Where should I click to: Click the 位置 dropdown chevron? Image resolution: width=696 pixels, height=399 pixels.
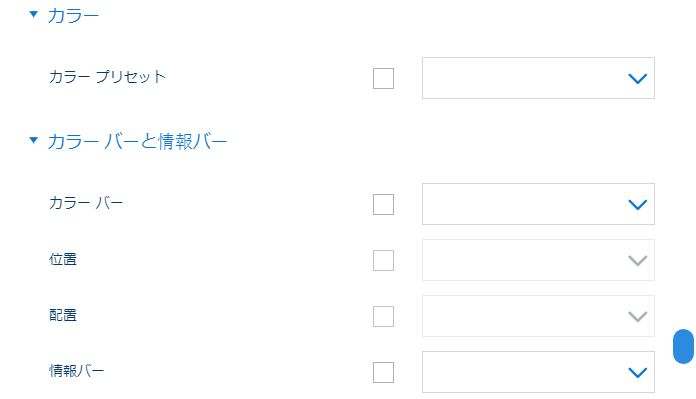pyautogui.click(x=637, y=261)
